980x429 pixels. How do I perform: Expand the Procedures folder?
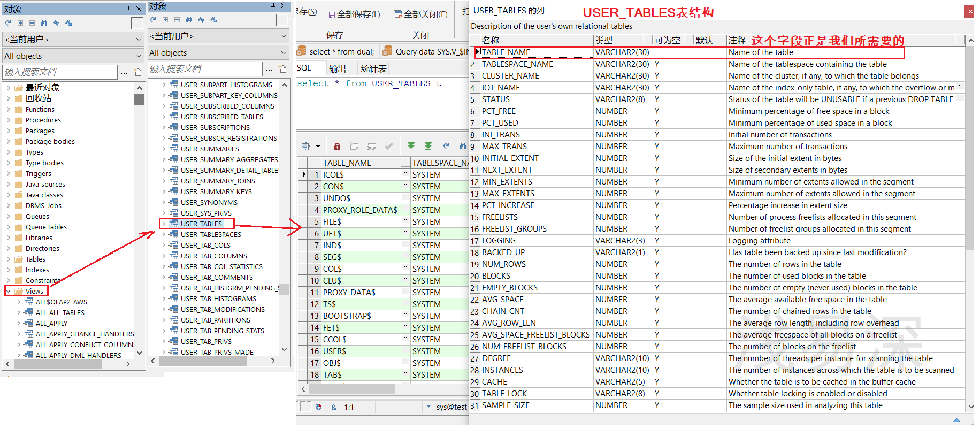pyautogui.click(x=9, y=120)
